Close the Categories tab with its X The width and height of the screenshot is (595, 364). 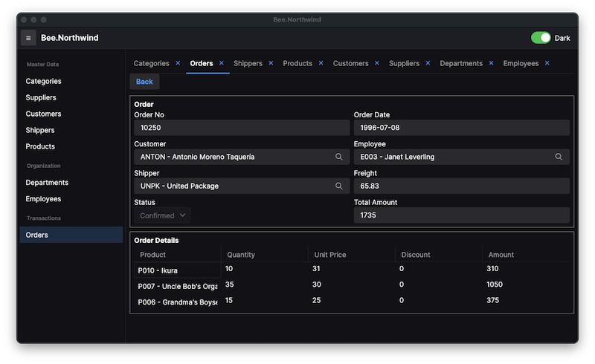coord(178,63)
